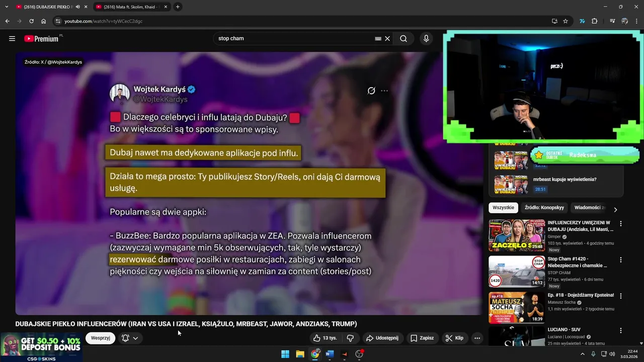Click the address bar URL

click(x=104, y=21)
